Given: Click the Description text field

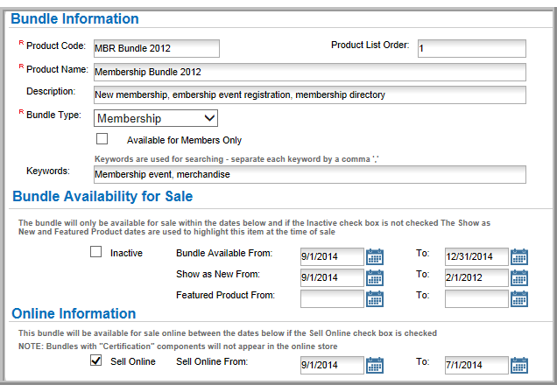Looking at the screenshot, I should coord(310,95).
